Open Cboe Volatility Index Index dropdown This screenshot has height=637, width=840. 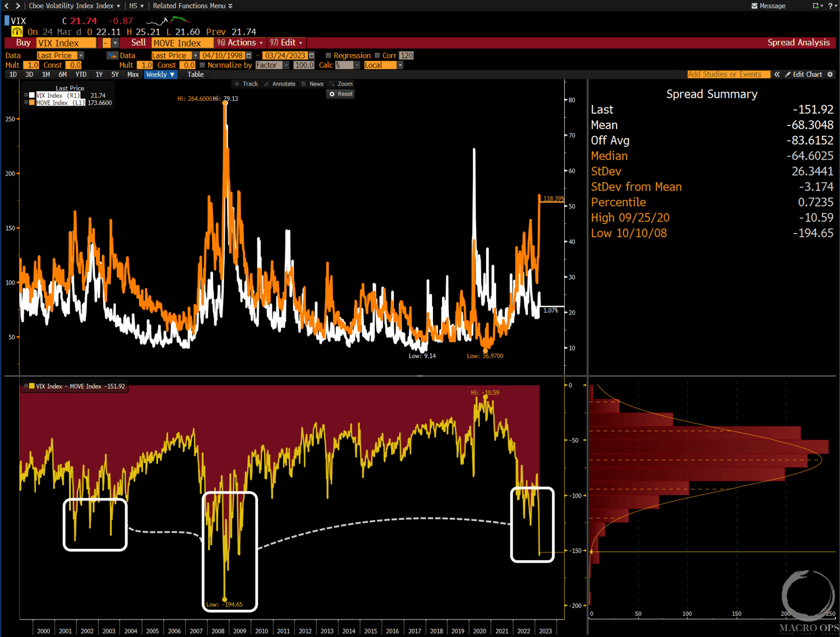coord(74,6)
